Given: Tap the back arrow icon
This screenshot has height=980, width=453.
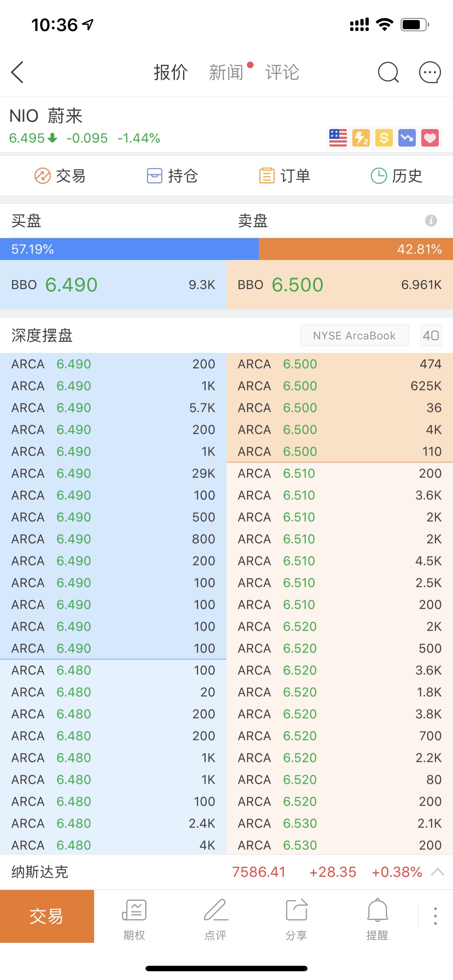Looking at the screenshot, I should coord(18,72).
